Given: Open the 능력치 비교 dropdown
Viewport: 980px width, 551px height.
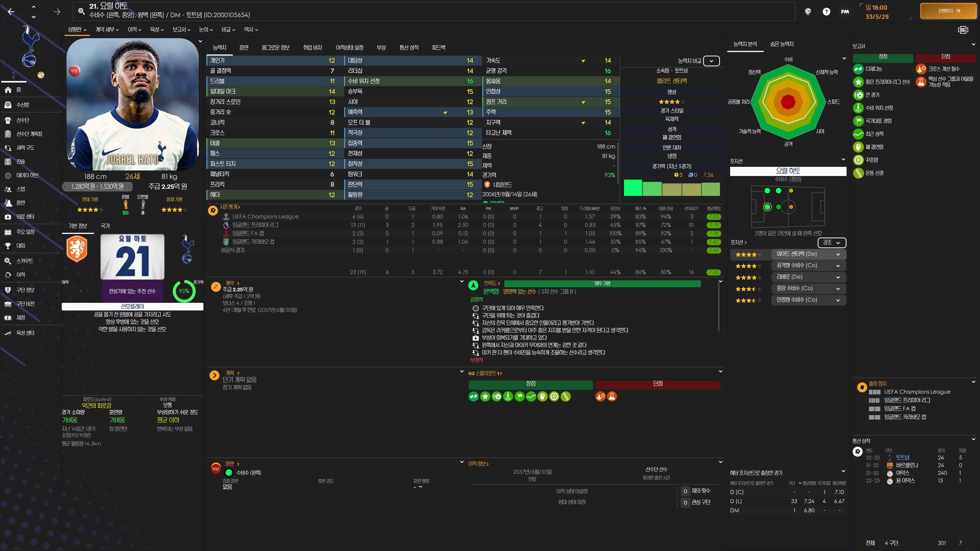Looking at the screenshot, I should (711, 61).
